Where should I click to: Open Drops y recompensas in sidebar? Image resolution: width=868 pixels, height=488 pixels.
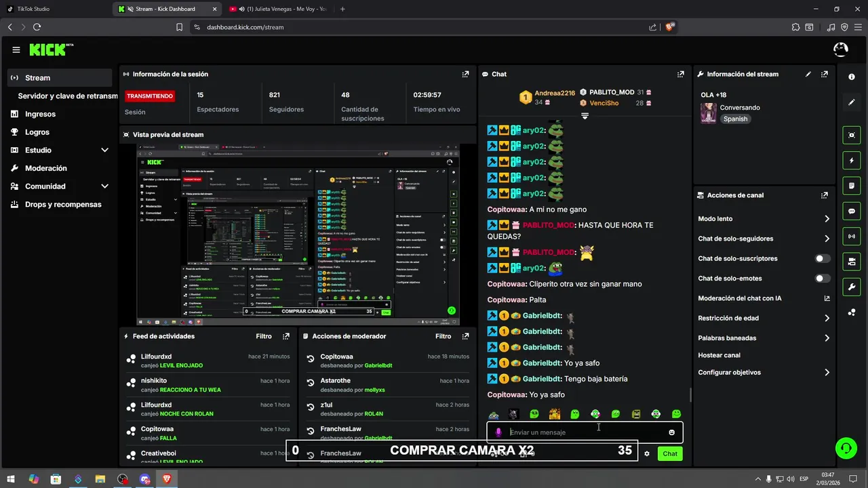pos(60,204)
